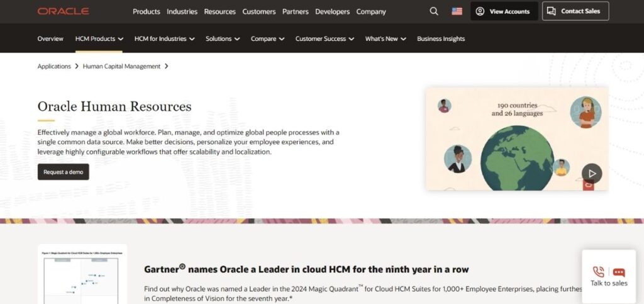This screenshot has width=644, height=304.
Task: Click the Oracle logo
Action: coord(64,11)
